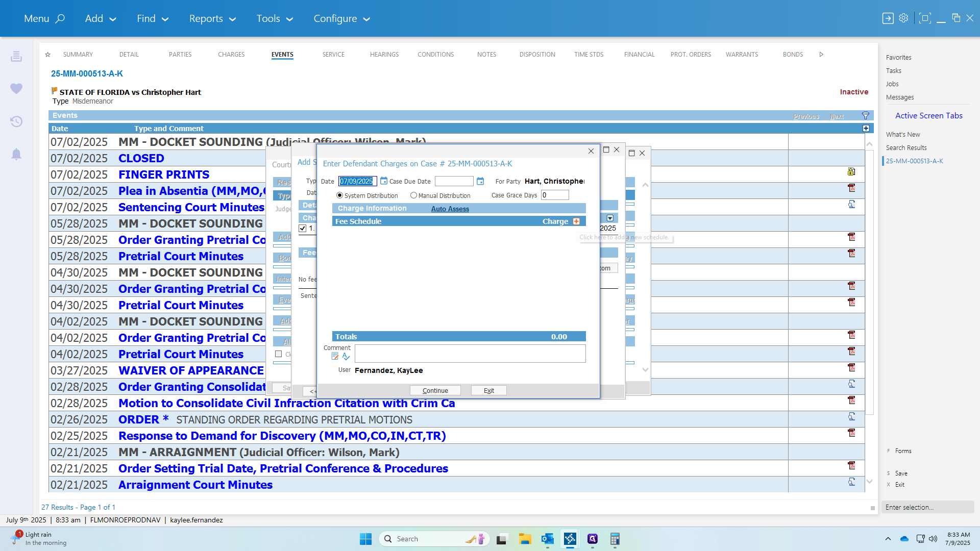Open the events filter funnel icon
Screen dimensions: 980x551
(x=866, y=116)
